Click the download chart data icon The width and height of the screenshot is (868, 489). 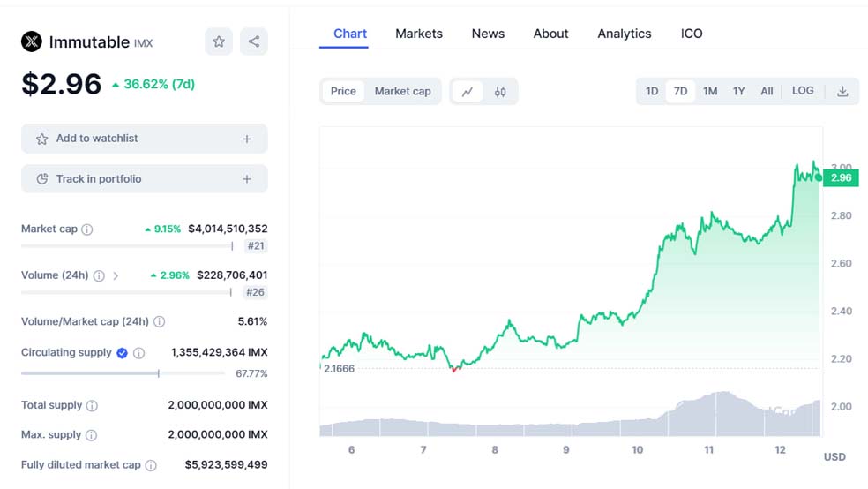pyautogui.click(x=842, y=91)
